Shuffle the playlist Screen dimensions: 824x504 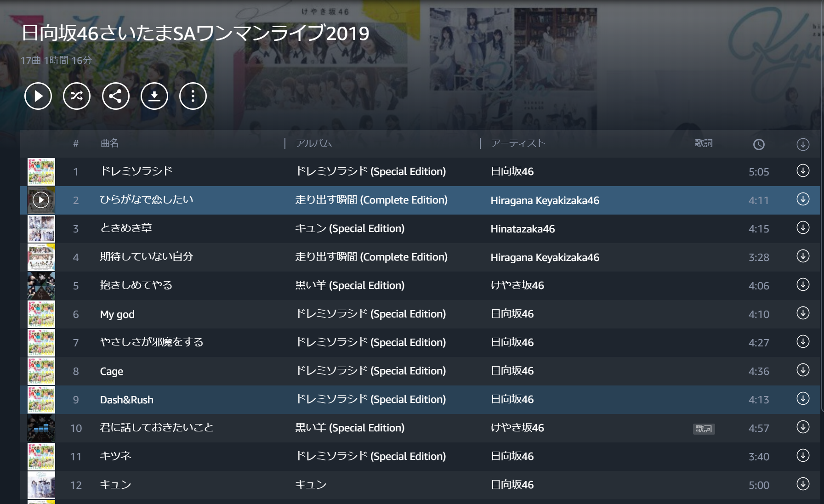pos(77,96)
